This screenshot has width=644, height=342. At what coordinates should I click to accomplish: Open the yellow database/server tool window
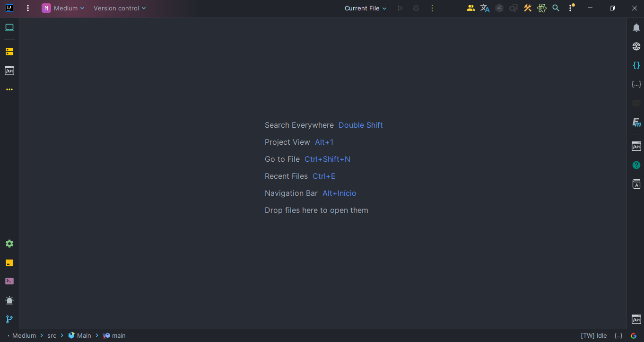point(9,52)
